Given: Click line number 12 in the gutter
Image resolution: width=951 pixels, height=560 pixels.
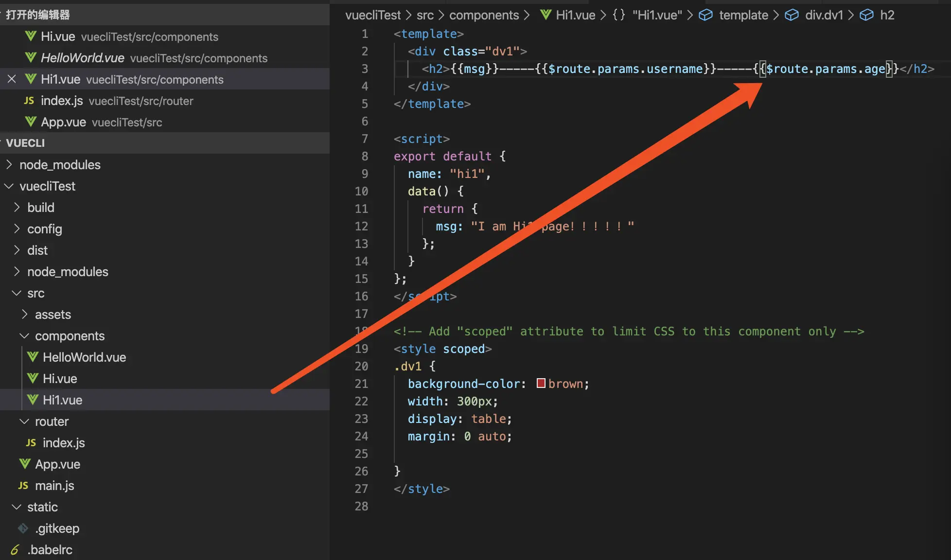Looking at the screenshot, I should [361, 226].
